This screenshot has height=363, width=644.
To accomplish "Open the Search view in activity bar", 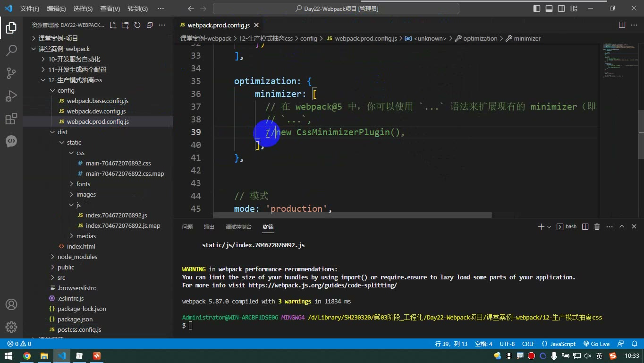I will pos(11,50).
